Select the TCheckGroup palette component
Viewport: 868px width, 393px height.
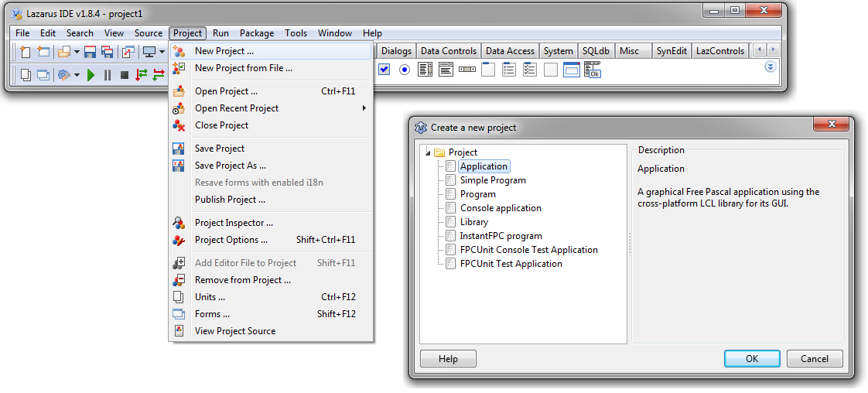coord(530,69)
